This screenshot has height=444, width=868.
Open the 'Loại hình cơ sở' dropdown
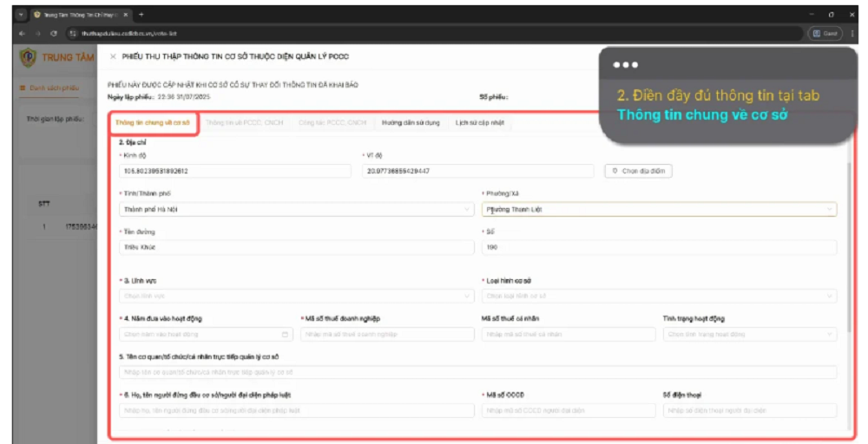coord(659,296)
